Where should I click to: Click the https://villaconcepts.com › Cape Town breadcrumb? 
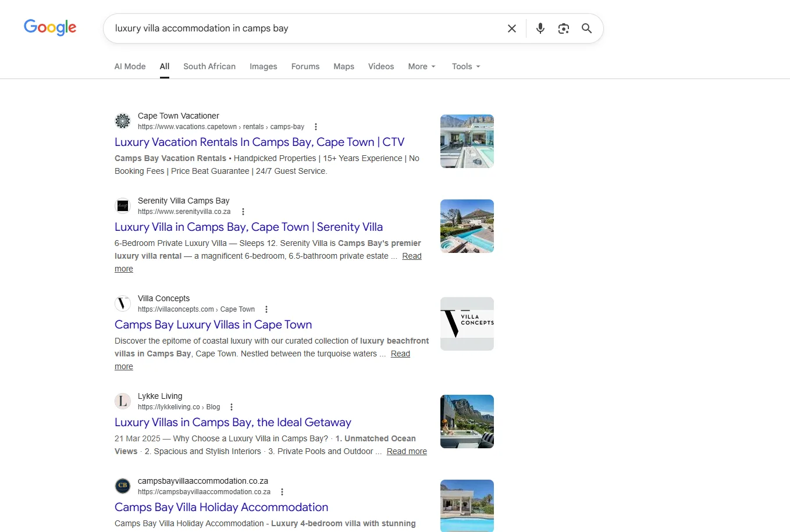coord(197,309)
